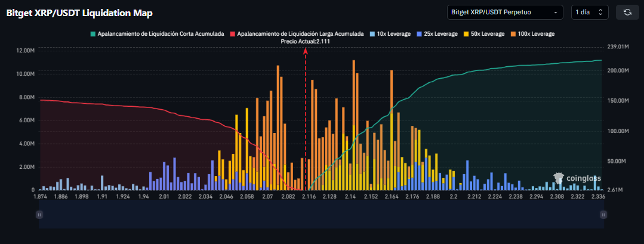Click the 2.14 price axis label
This screenshot has height=244, width=644.
pyautogui.click(x=350, y=197)
